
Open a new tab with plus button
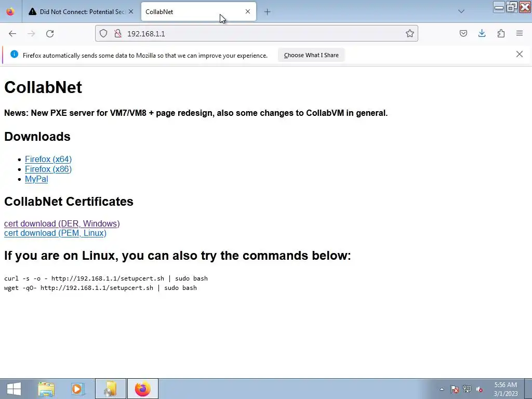(268, 12)
